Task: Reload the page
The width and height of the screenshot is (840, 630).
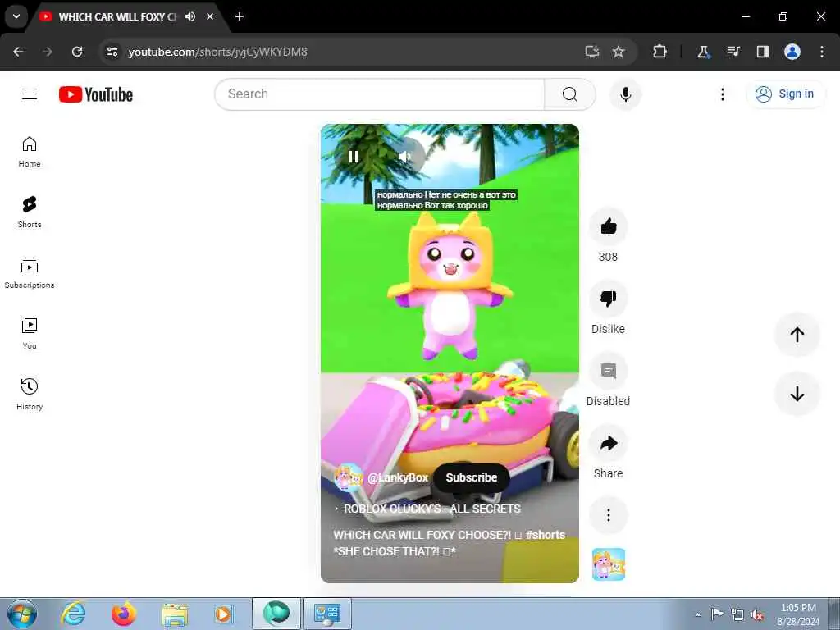Action: [77, 52]
